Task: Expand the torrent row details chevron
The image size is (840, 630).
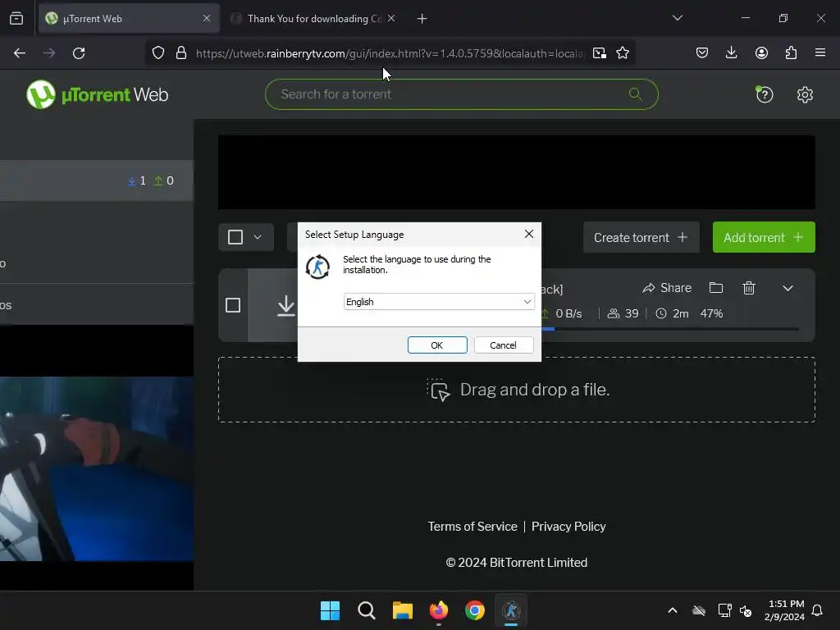Action: tap(787, 288)
